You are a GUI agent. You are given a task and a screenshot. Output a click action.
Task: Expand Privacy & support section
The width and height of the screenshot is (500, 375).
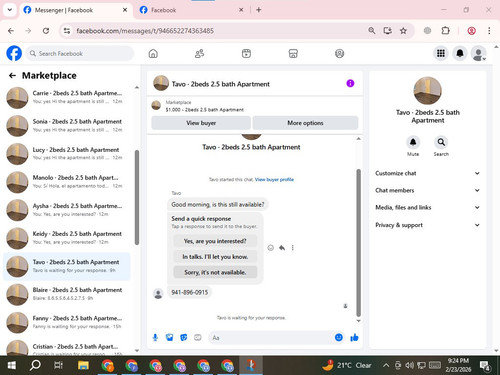(428, 225)
